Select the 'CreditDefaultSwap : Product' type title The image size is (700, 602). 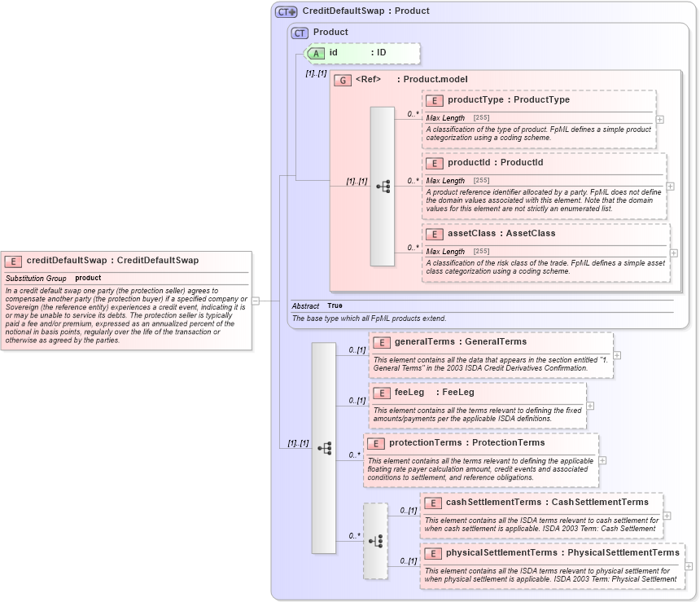pyautogui.click(x=365, y=11)
